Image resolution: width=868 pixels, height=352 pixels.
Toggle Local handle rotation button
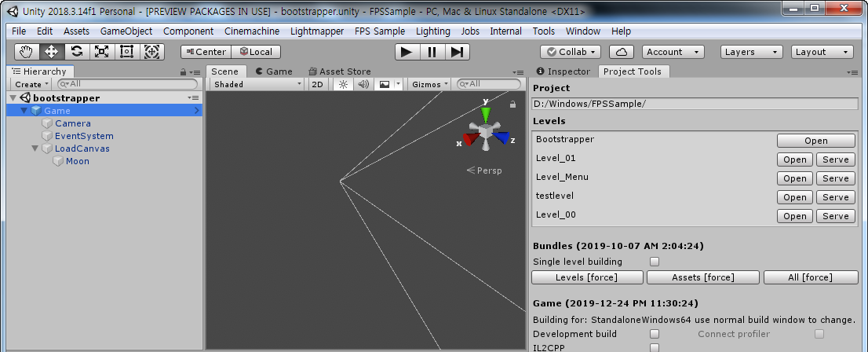256,52
